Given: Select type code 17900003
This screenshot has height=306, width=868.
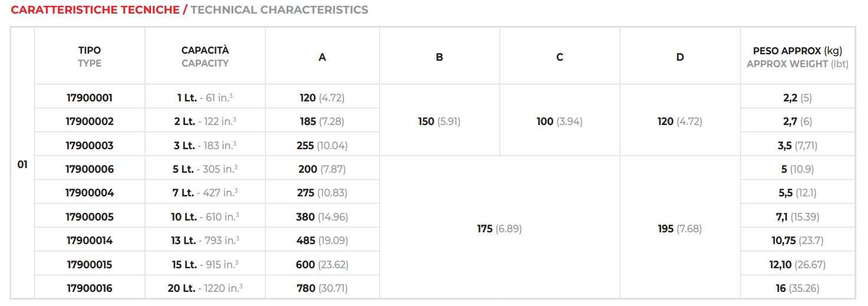Looking at the screenshot, I should pos(90,146).
